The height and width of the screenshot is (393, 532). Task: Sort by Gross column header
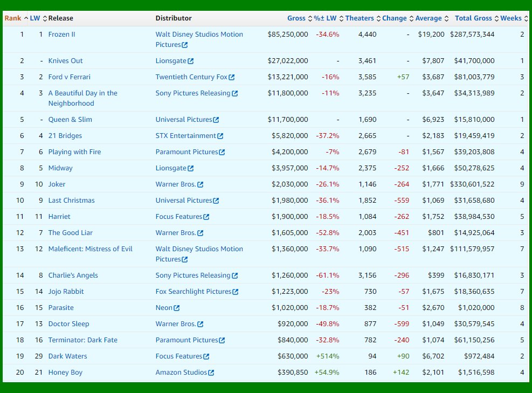296,18
